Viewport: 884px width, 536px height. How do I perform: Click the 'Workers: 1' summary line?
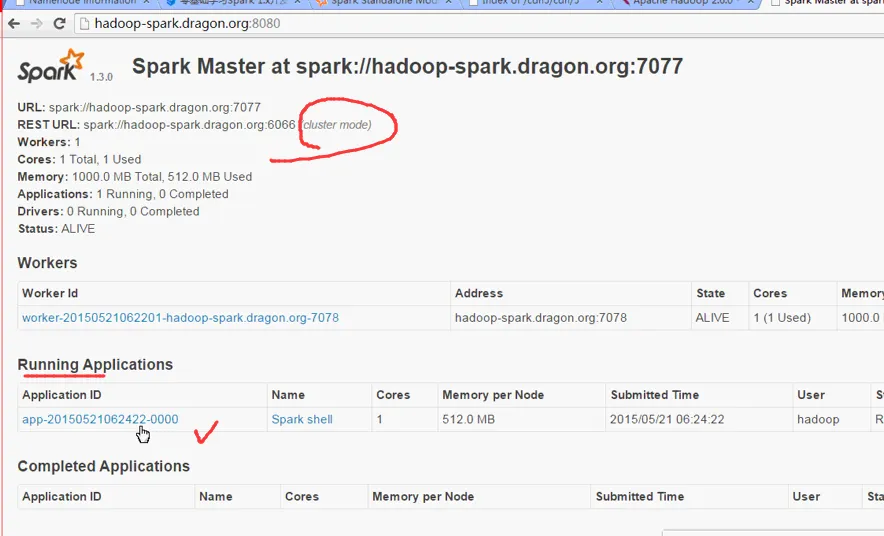point(49,142)
